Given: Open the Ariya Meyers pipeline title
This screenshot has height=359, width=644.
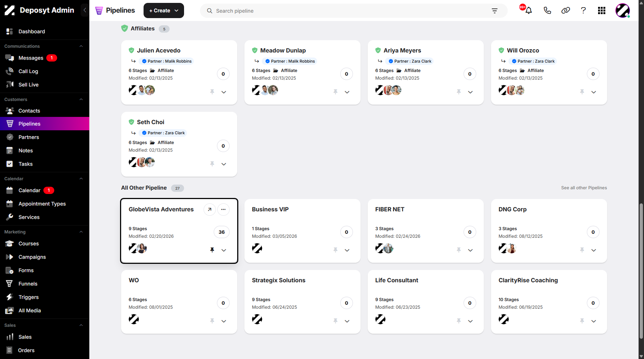Looking at the screenshot, I should pos(402,50).
